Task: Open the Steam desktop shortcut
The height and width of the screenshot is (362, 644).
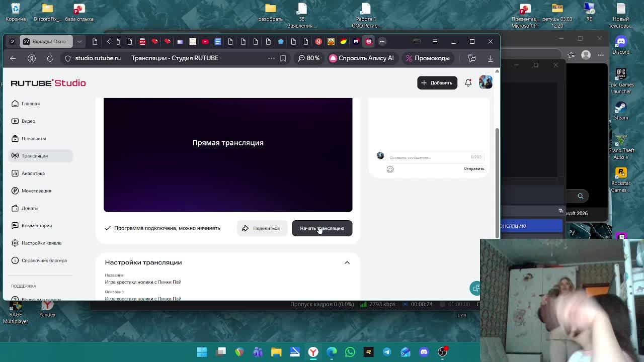Action: click(x=621, y=111)
